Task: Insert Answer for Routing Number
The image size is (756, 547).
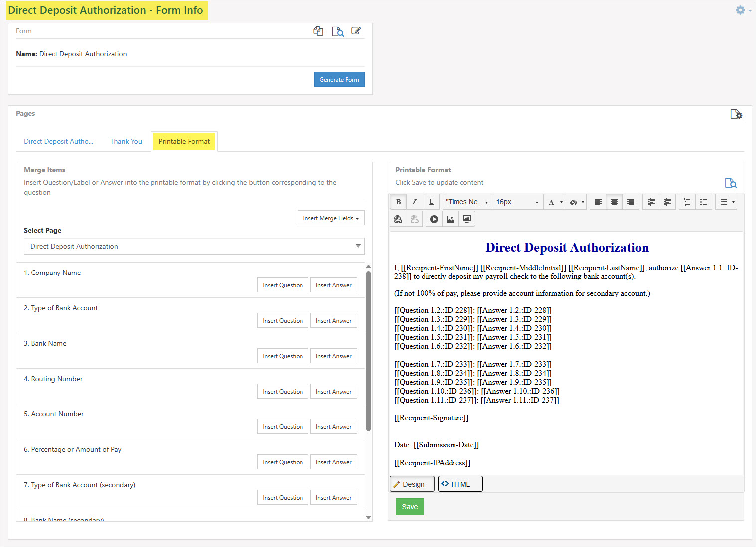Action: point(333,392)
